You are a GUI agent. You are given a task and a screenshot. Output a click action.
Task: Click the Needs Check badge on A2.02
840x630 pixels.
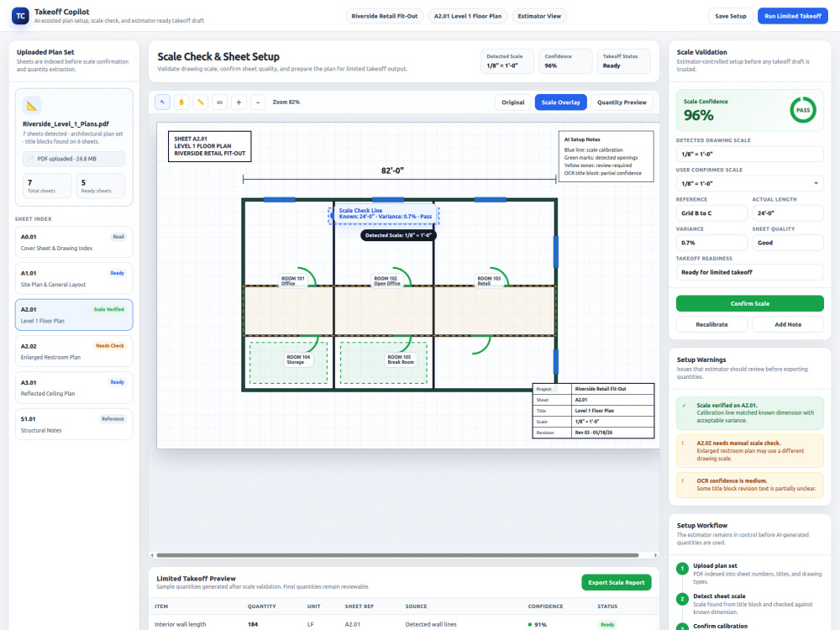coord(110,345)
